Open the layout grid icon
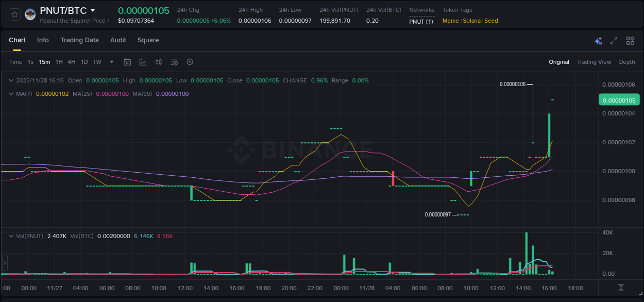This screenshot has width=644, height=302. pos(630,40)
